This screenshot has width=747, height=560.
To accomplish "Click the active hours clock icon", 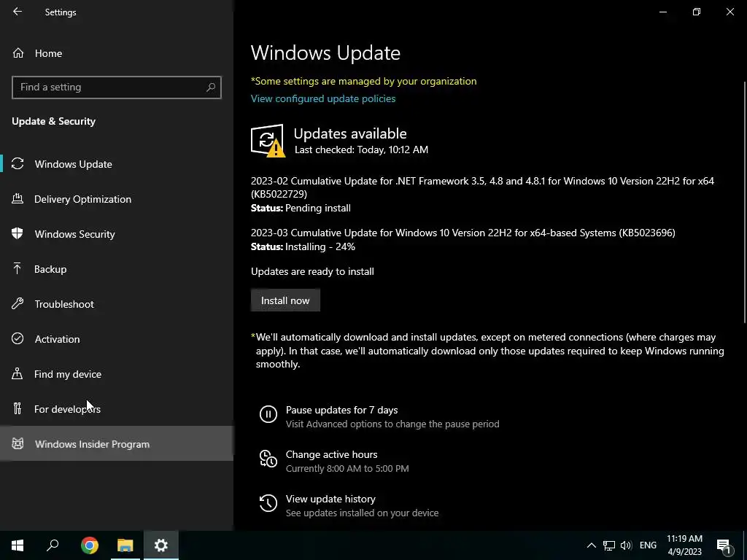I will (x=268, y=459).
